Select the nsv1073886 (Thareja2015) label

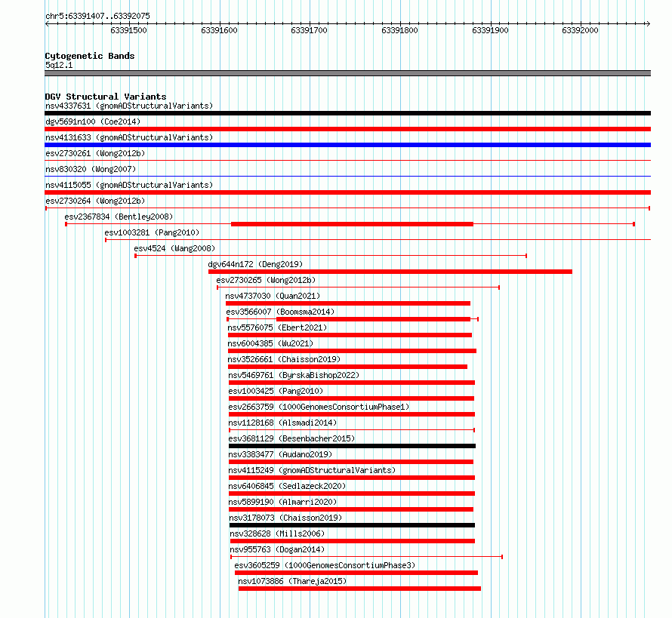pyautogui.click(x=292, y=581)
